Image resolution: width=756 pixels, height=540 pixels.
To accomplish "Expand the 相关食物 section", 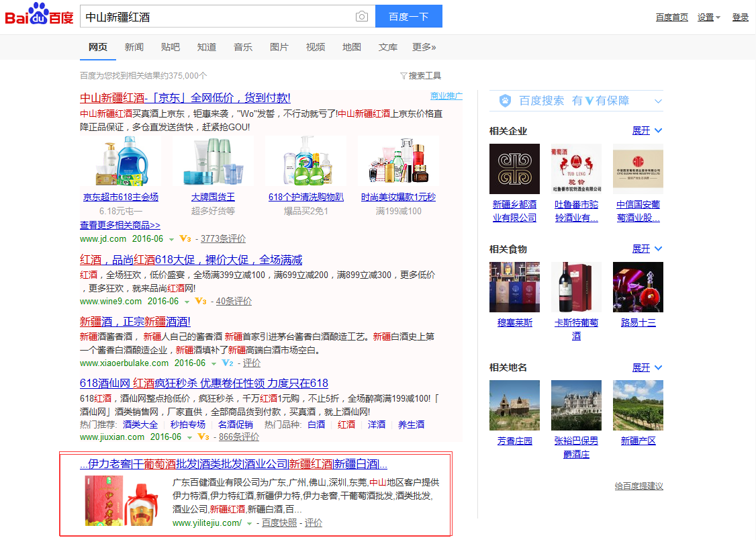I will (x=647, y=249).
